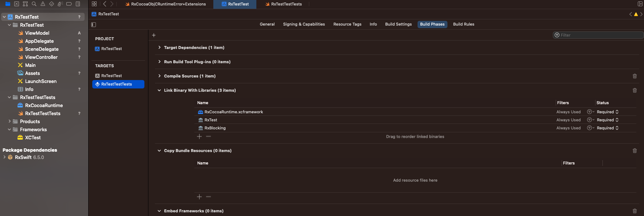Switch to Signing & Capabilities tab
The image size is (644, 216).
tap(304, 24)
